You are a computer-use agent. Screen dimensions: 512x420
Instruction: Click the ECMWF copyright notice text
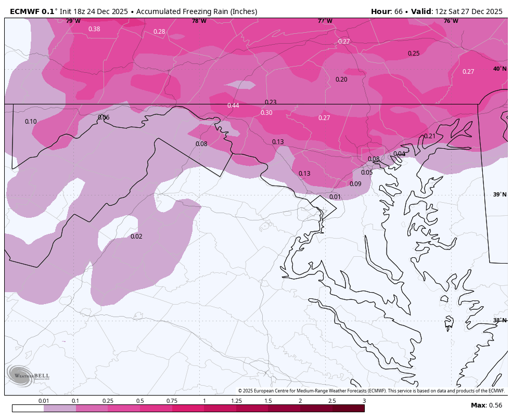click(x=372, y=391)
